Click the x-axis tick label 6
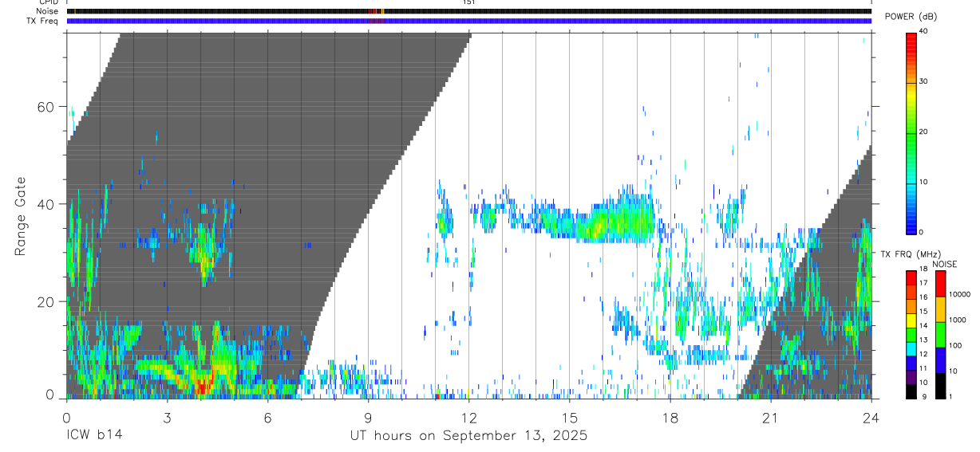980x452 pixels. click(267, 417)
